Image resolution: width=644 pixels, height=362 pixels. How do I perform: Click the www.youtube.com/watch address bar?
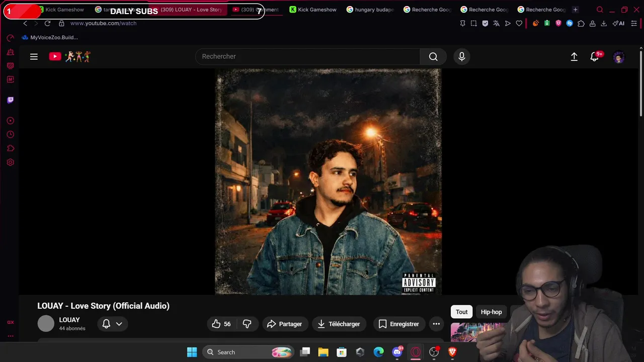pos(103,23)
